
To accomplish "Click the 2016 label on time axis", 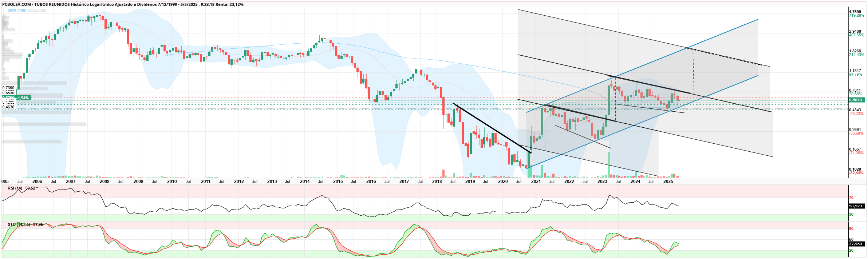I will click(x=371, y=181).
